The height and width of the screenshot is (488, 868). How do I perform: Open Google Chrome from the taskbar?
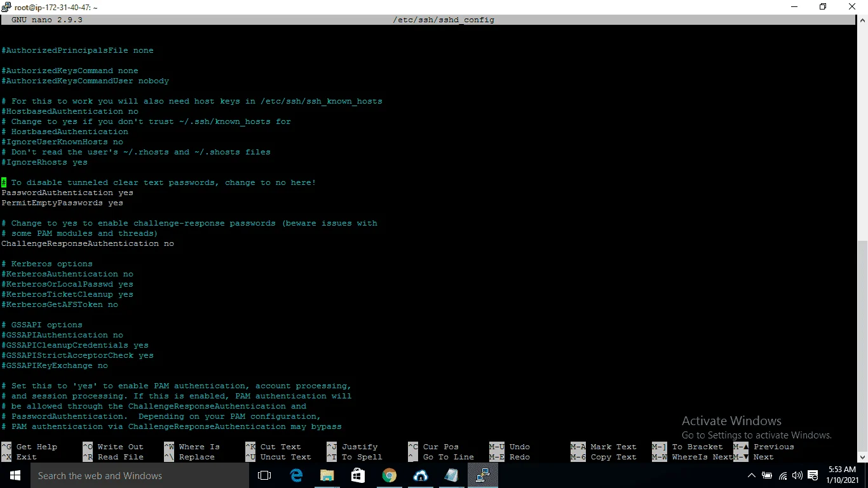click(389, 475)
